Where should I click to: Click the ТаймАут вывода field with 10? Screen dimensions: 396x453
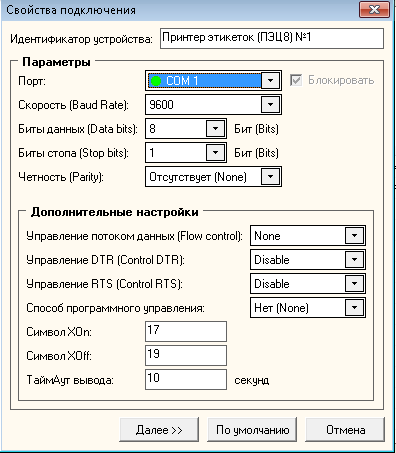(x=186, y=379)
